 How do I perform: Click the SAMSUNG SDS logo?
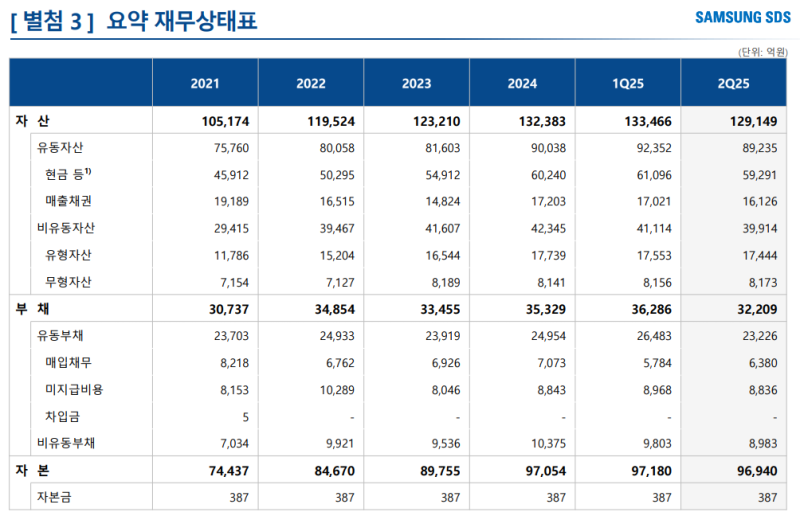[741, 19]
